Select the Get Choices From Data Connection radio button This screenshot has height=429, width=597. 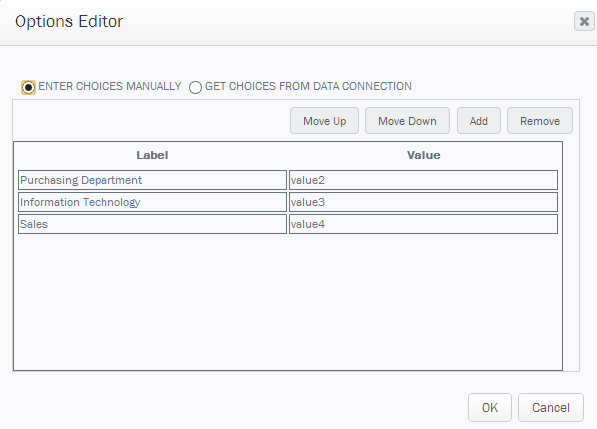[195, 87]
